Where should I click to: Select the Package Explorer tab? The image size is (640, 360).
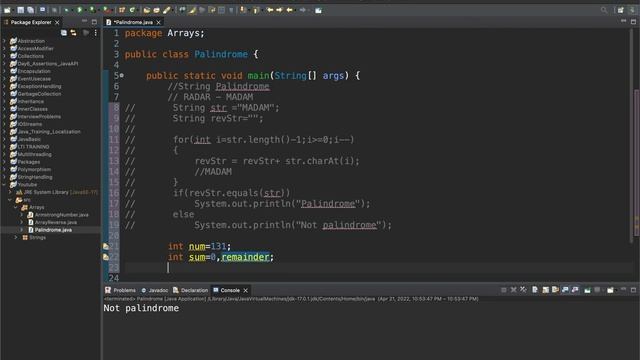(31, 22)
